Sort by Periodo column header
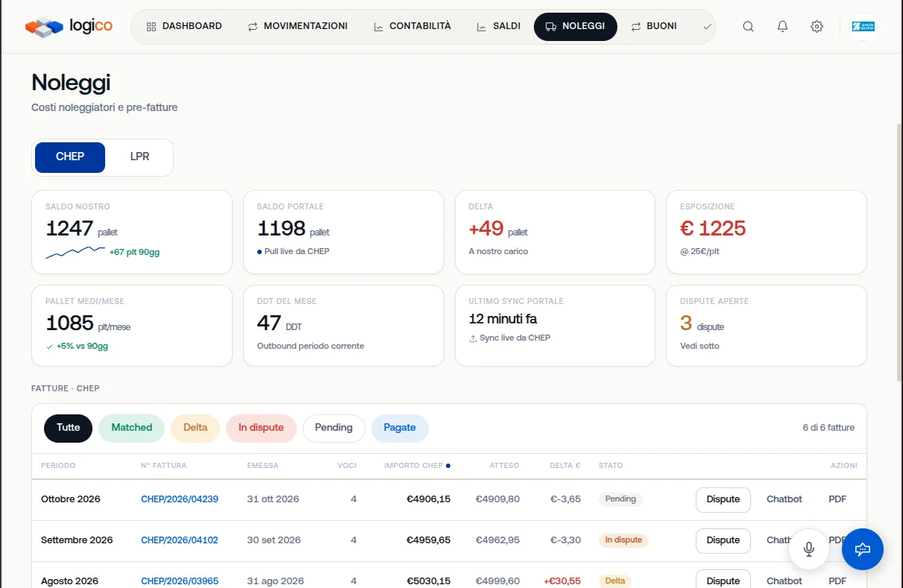903x588 pixels. click(58, 466)
